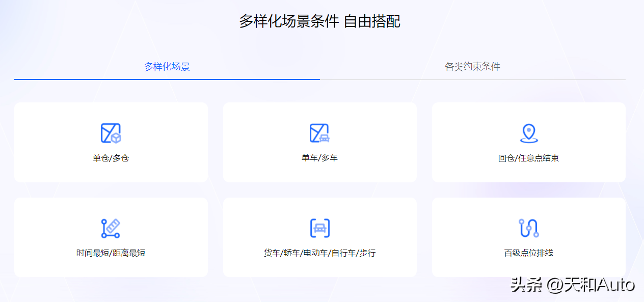Click the 货车/轿车/电动车/自行车/步行 label

click(320, 253)
